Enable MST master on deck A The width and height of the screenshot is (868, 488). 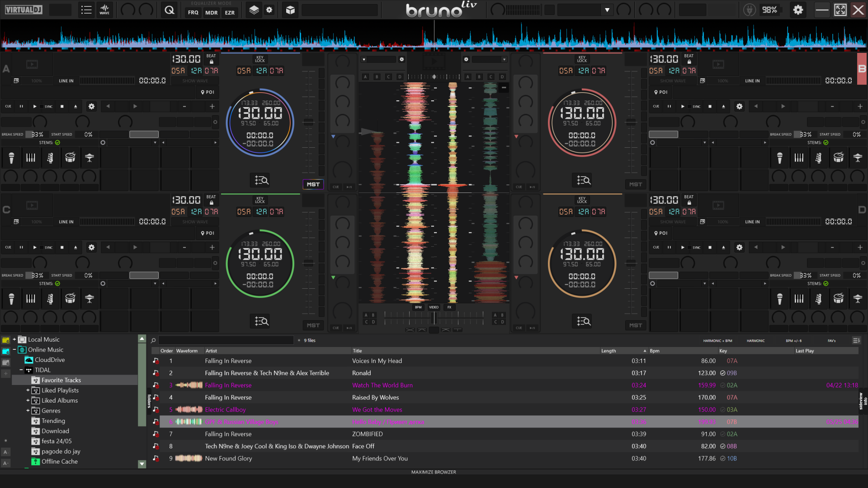(x=313, y=184)
